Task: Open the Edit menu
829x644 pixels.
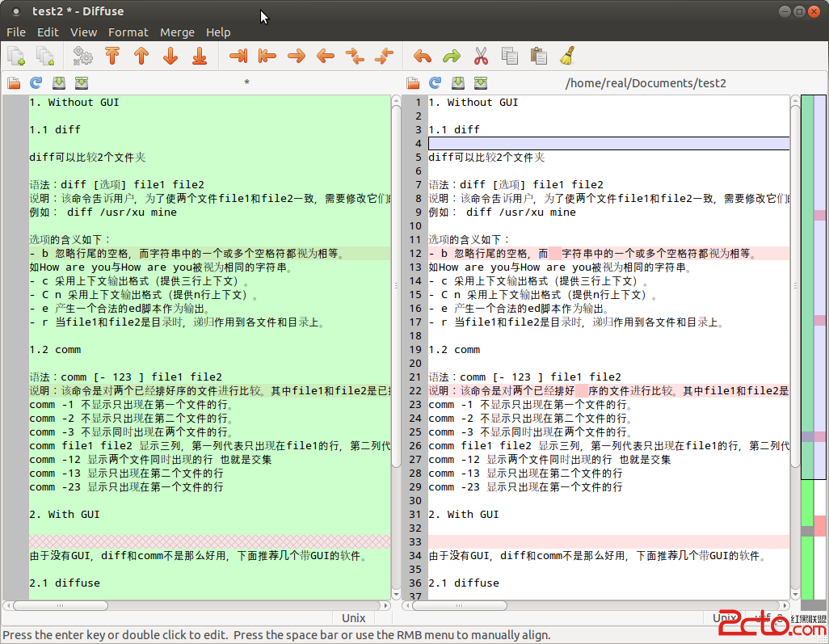Action: pos(48,32)
